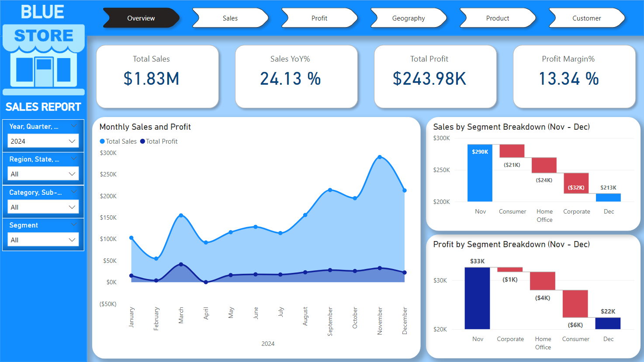Open the Segment filter dropdown
644x362 pixels.
coord(43,240)
